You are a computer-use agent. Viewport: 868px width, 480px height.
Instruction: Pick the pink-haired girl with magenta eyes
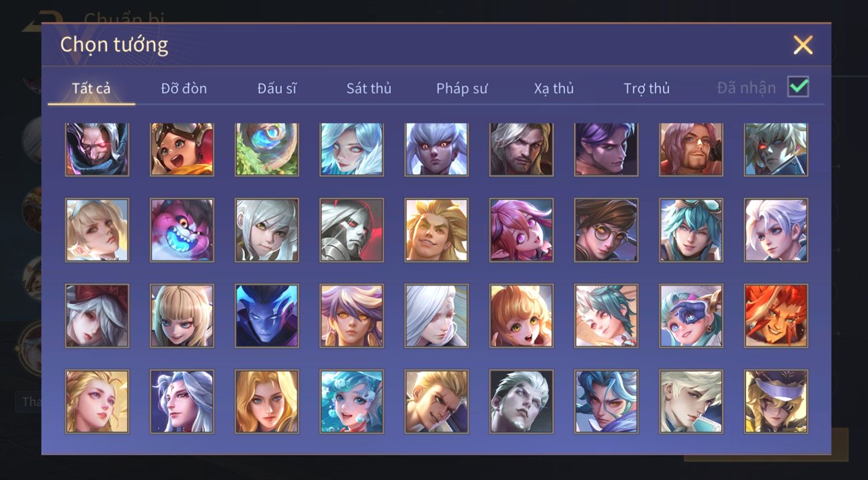[x=522, y=230]
